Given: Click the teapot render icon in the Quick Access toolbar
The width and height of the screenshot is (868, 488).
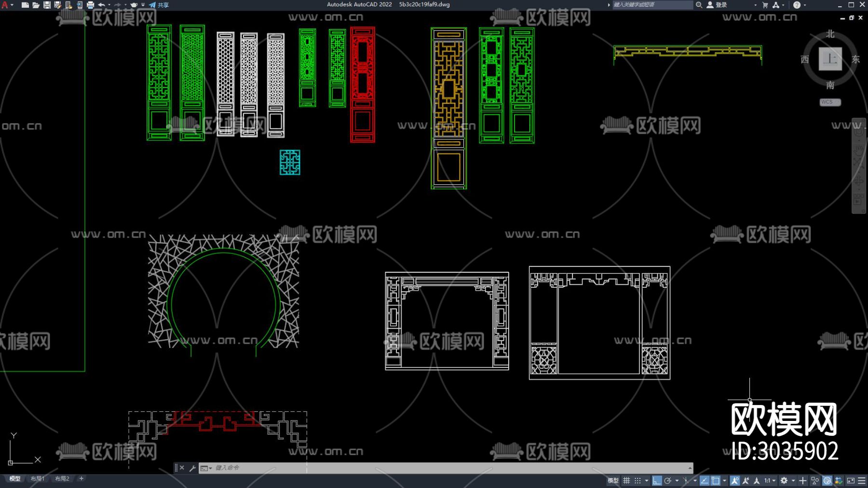Looking at the screenshot, I should 134,5.
